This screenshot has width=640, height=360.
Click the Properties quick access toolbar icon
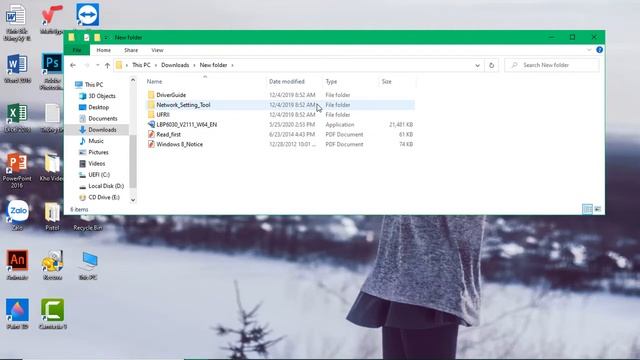click(x=87, y=38)
